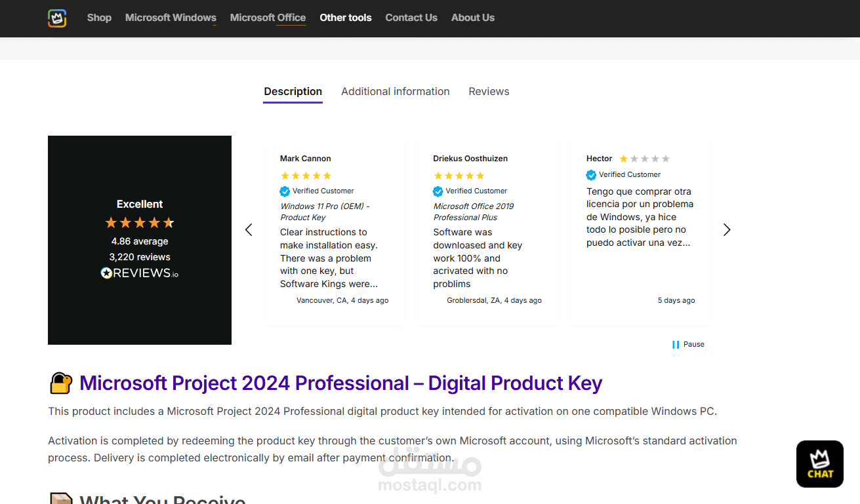Screen dimensions: 860x504
Task: Click Hector's verified customer badge icon
Action: 591,175
